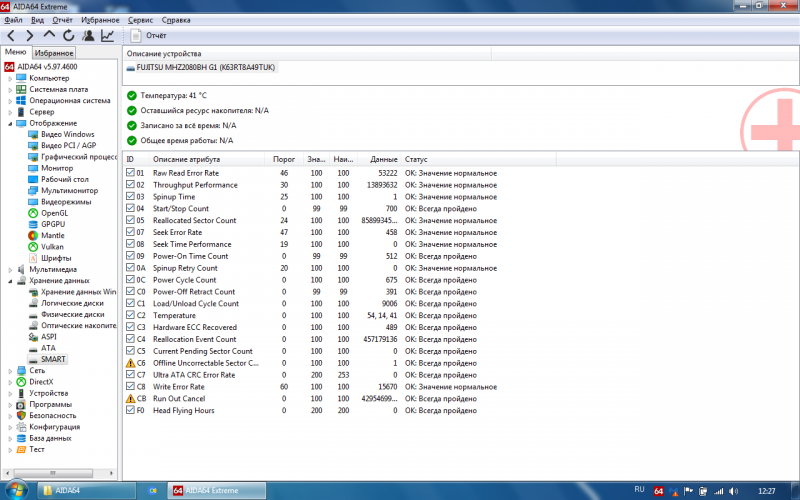Image resolution: width=800 pixels, height=500 pixels.
Task: Expand the Компьютер tree node
Action: [9, 78]
